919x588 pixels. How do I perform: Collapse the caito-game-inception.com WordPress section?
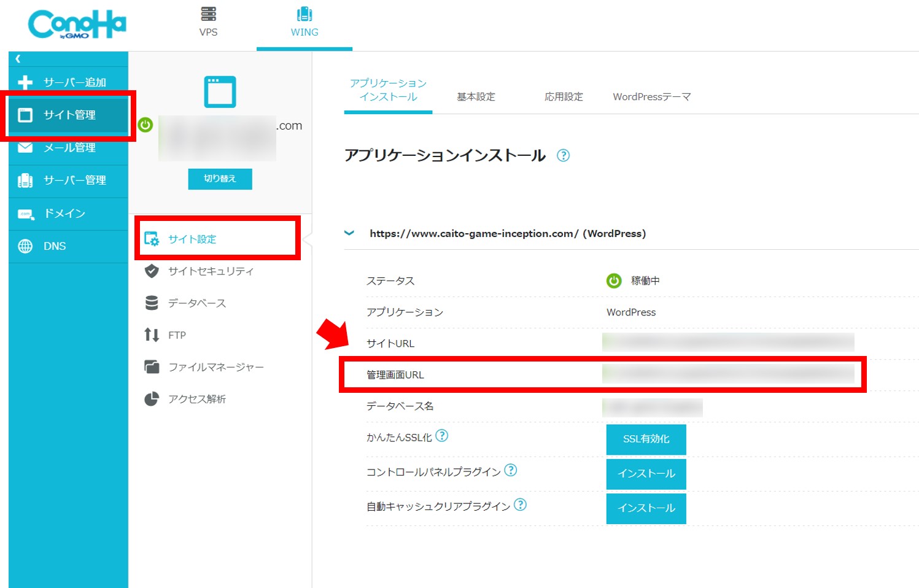(x=349, y=233)
